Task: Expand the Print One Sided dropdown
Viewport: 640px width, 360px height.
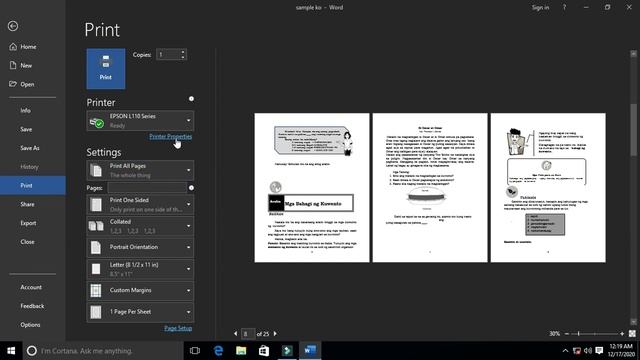Action: coord(140,204)
